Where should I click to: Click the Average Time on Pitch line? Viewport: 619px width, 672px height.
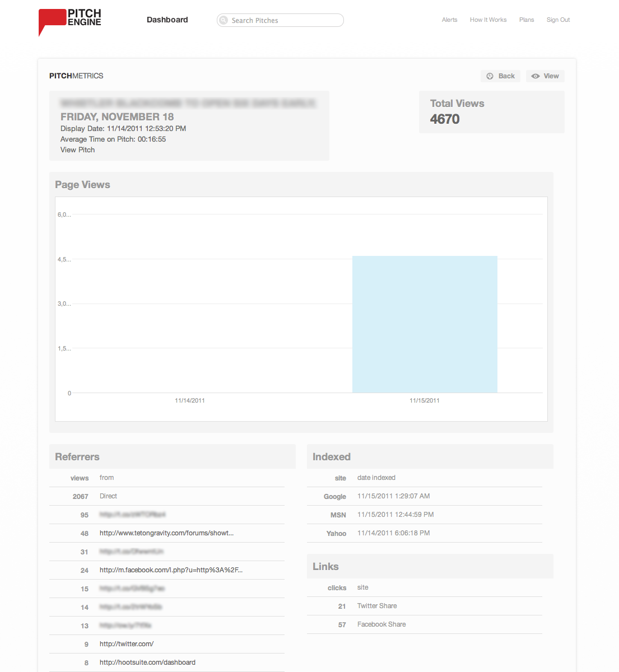tap(113, 139)
